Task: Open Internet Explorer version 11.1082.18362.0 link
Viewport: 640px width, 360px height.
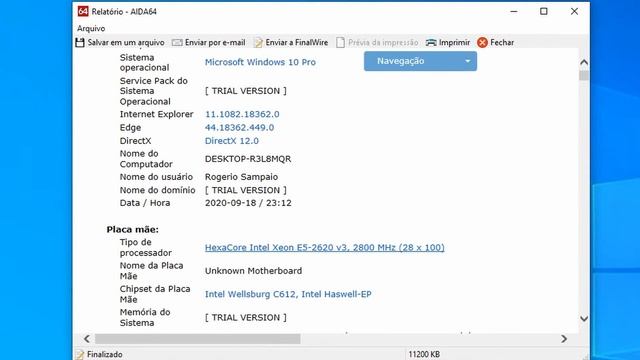Action: tap(242, 114)
